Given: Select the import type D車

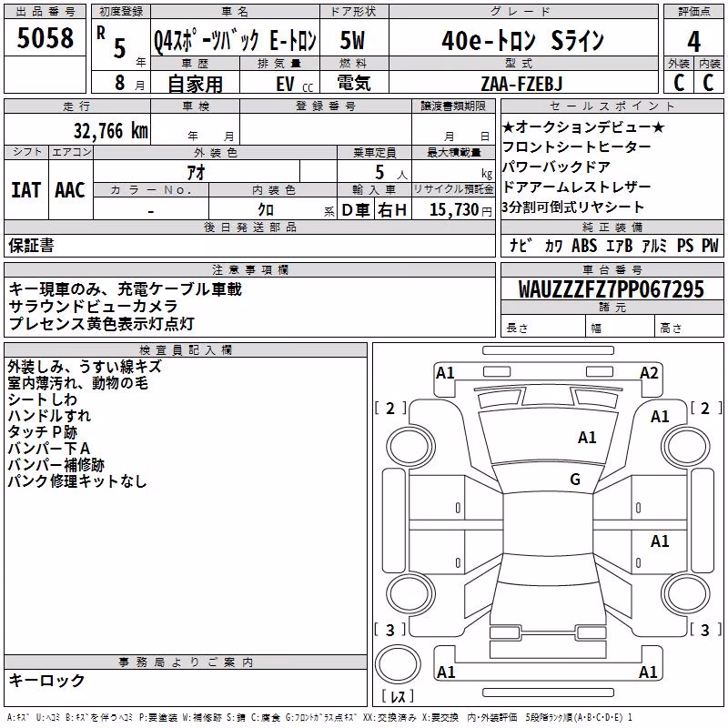Looking at the screenshot, I should pos(355,210).
